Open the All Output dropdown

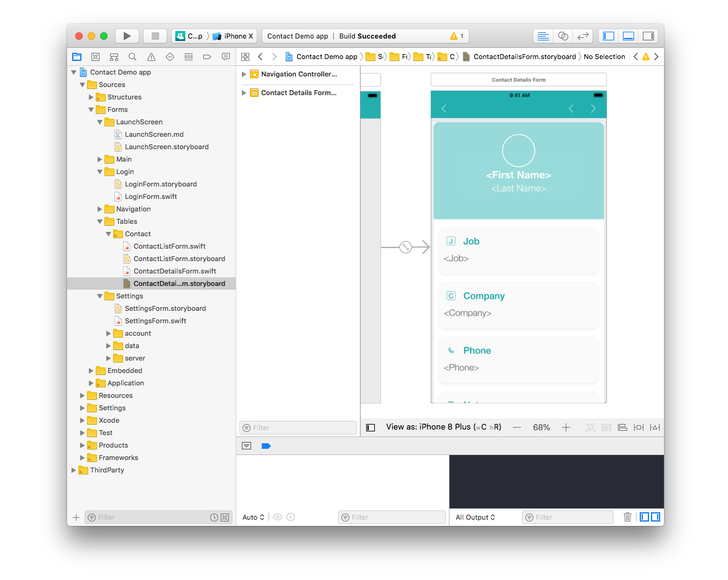point(476,517)
